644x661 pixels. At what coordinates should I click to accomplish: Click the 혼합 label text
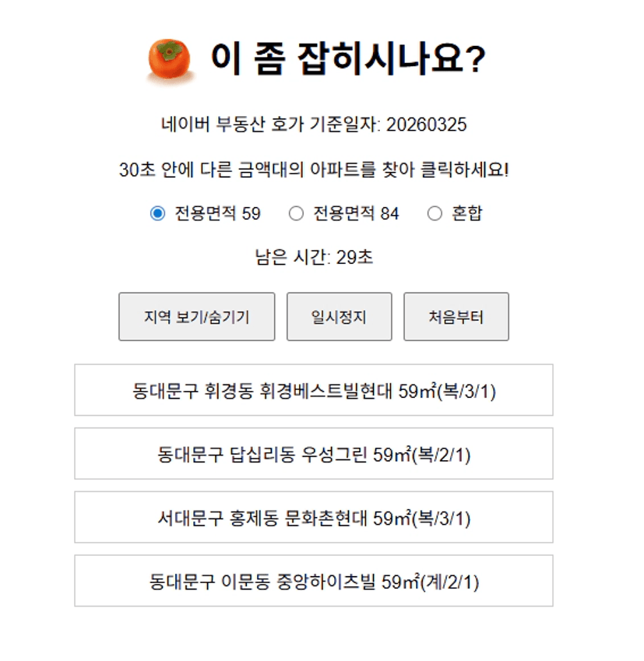coord(466,213)
